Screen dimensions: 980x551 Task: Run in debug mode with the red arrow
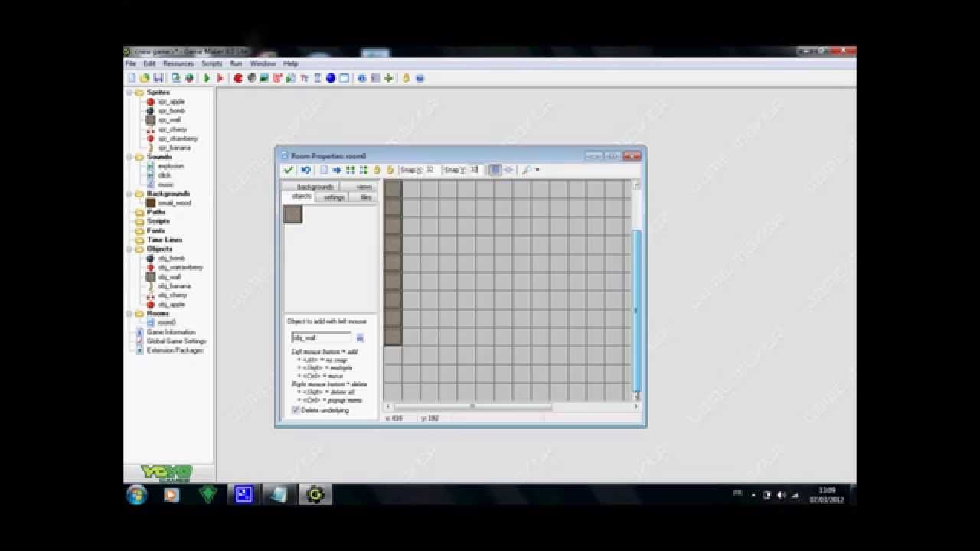point(220,78)
